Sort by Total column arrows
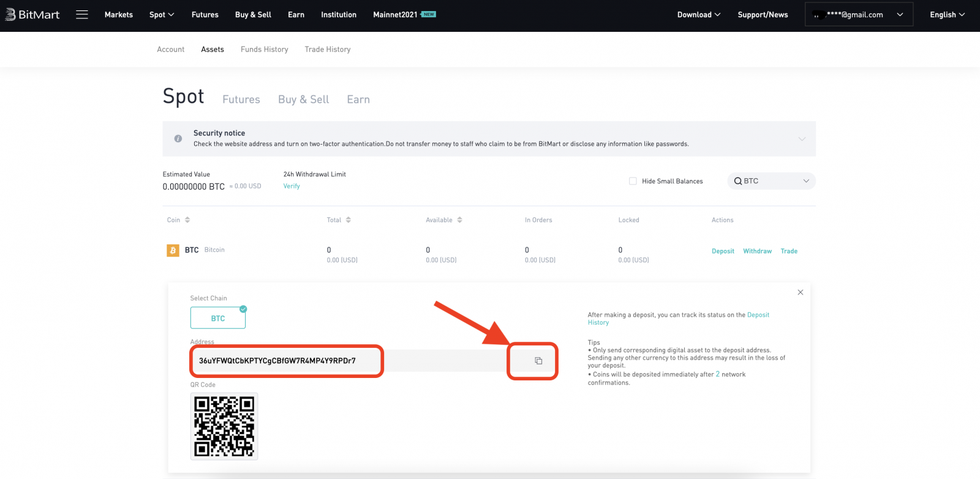 coord(348,220)
